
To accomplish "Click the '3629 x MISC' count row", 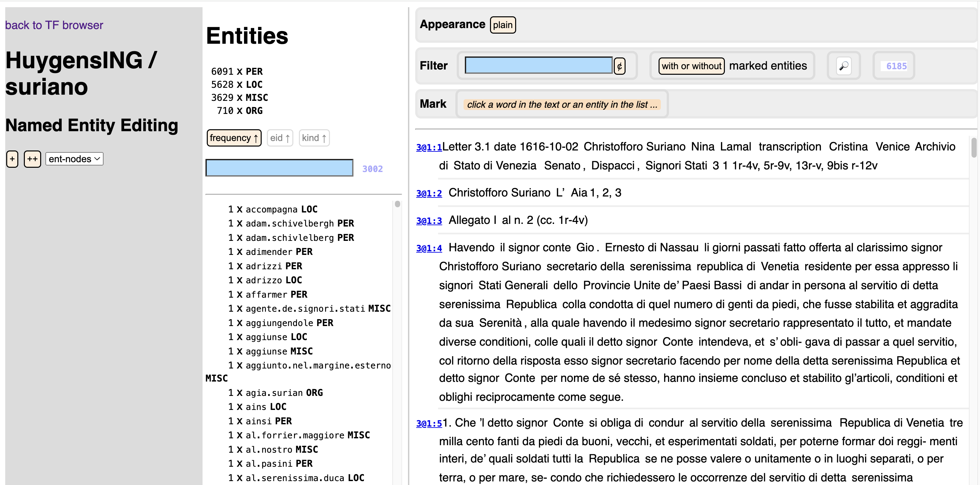I will (240, 98).
